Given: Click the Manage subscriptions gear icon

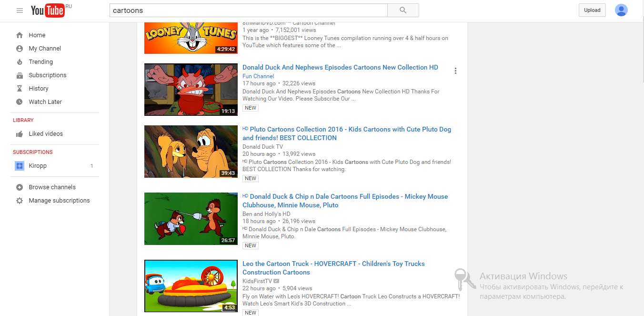Looking at the screenshot, I should click(20, 201).
